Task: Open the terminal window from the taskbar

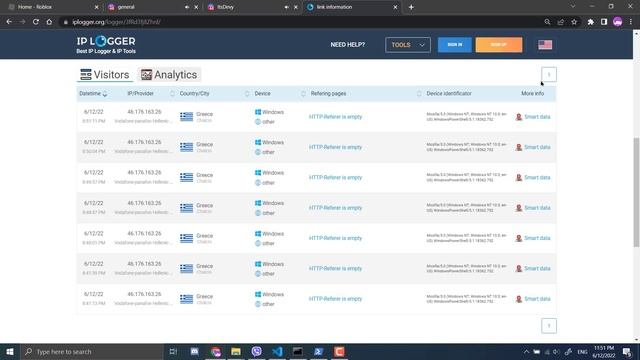Action: click(x=298, y=351)
